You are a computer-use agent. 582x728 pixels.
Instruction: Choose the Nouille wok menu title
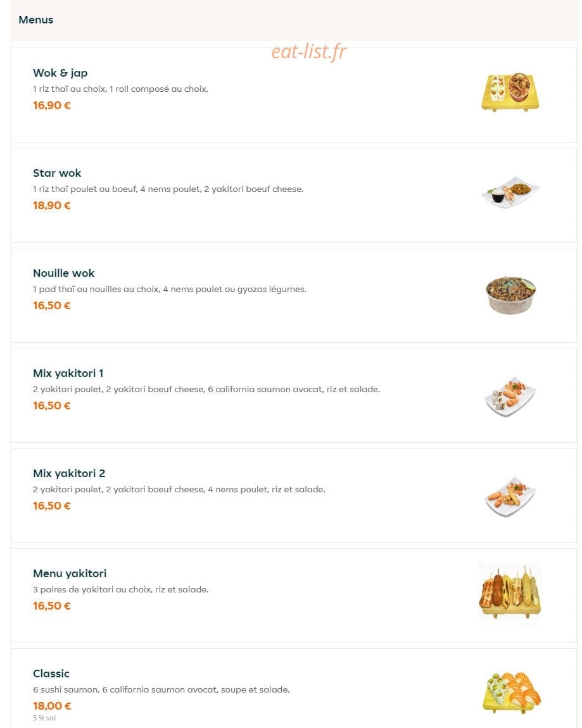tap(63, 273)
